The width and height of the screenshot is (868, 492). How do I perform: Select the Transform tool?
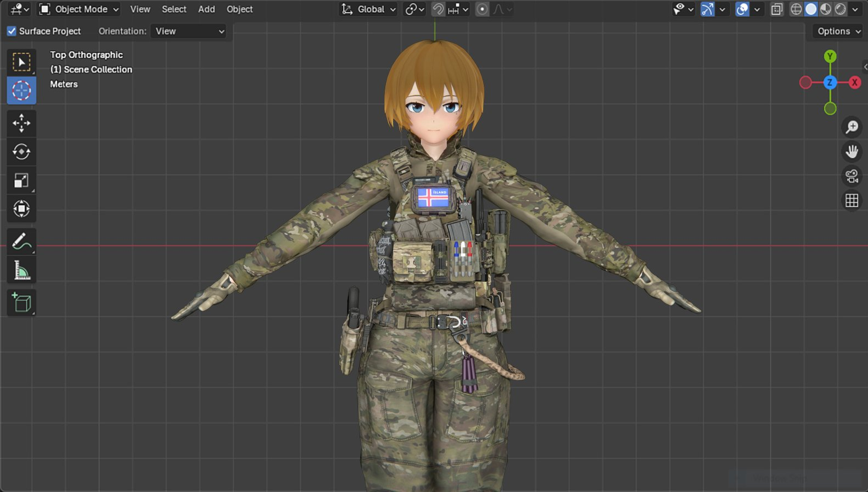21,209
